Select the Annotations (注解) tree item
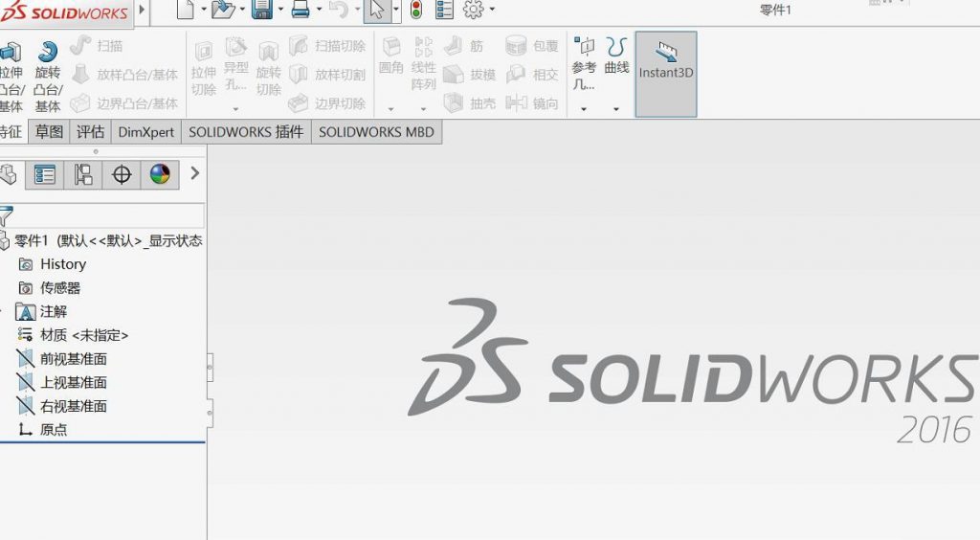The height and width of the screenshot is (540, 980). click(42, 312)
